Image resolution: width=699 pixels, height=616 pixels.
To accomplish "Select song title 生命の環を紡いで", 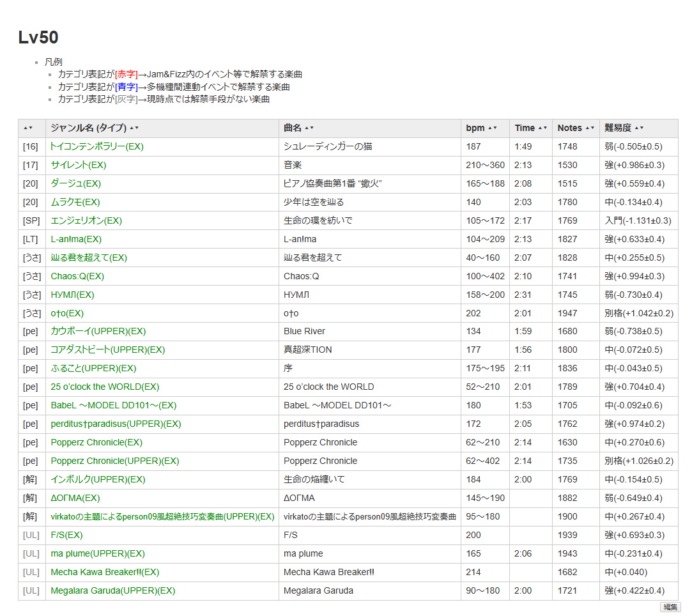I will click(318, 220).
